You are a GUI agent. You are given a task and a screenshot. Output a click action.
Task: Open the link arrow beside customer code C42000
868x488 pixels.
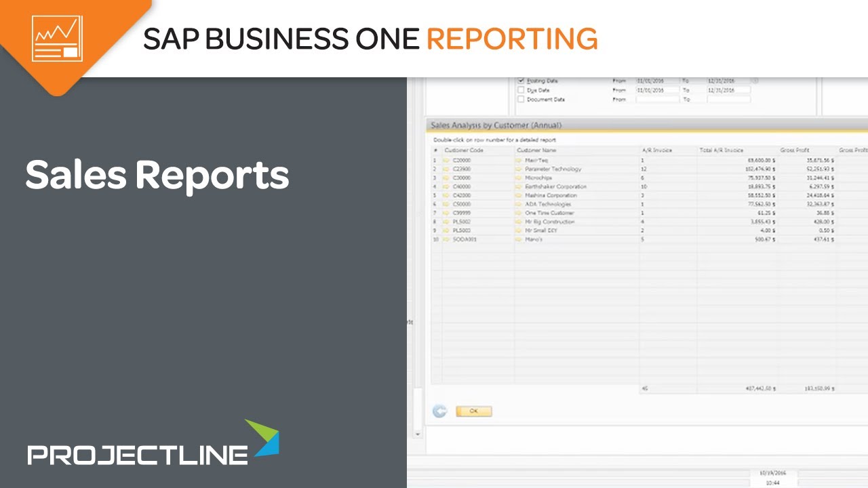[446, 196]
